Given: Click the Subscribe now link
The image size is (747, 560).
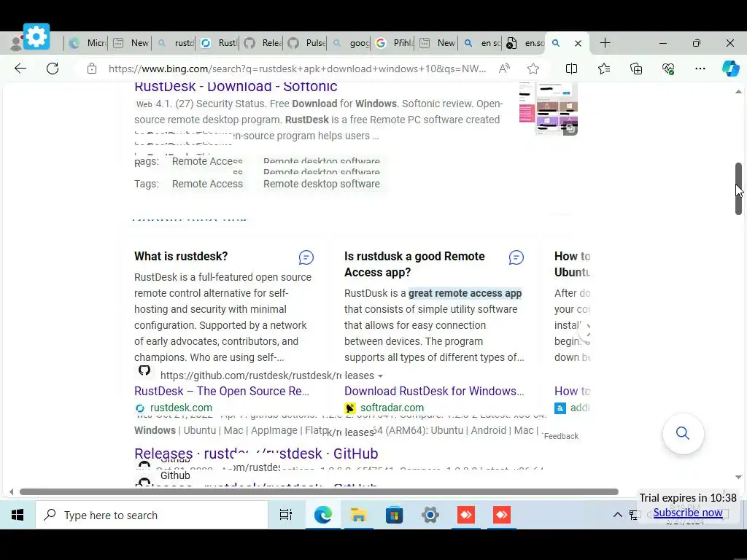Looking at the screenshot, I should pos(688,513).
